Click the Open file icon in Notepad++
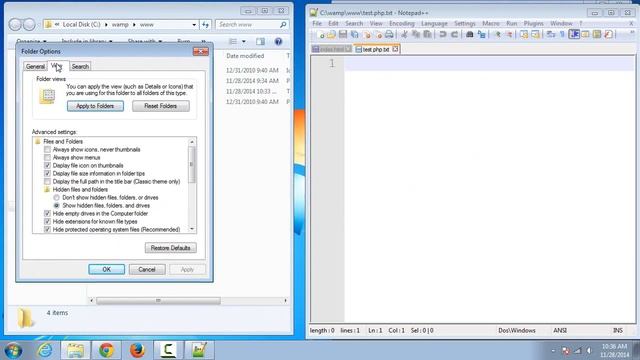Viewport: 640px width, 360px height. click(331, 35)
